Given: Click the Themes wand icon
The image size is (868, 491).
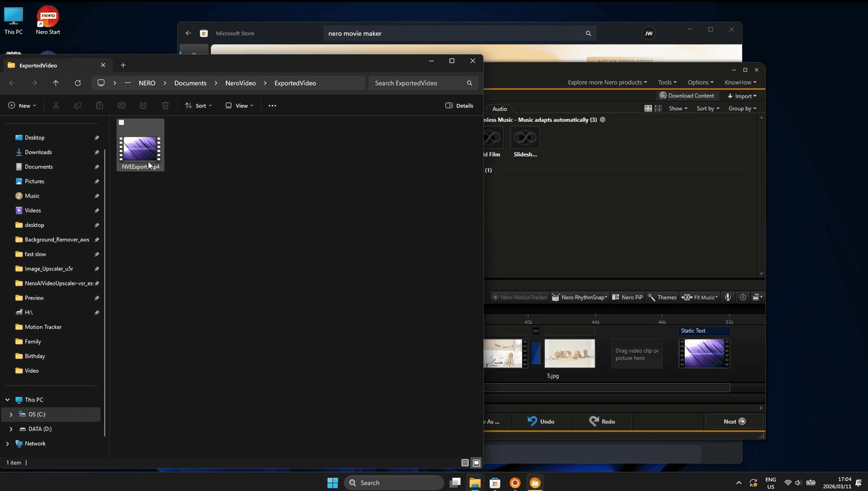Looking at the screenshot, I should point(651,297).
